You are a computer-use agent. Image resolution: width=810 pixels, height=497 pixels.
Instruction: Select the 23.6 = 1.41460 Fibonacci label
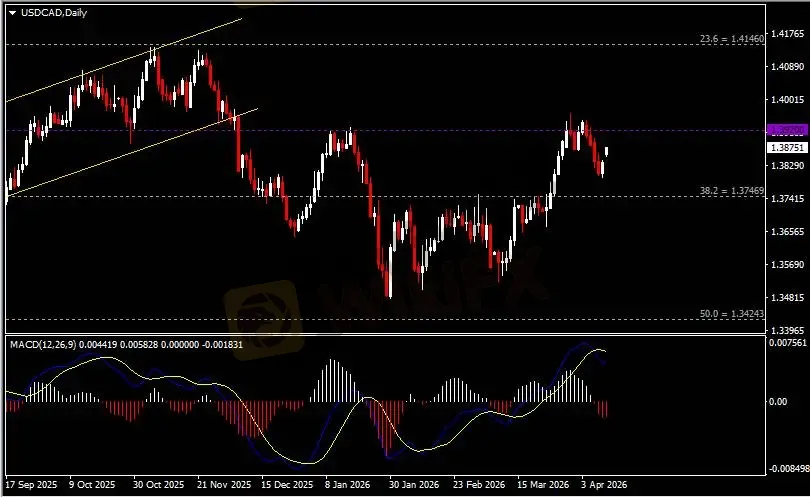(731, 39)
